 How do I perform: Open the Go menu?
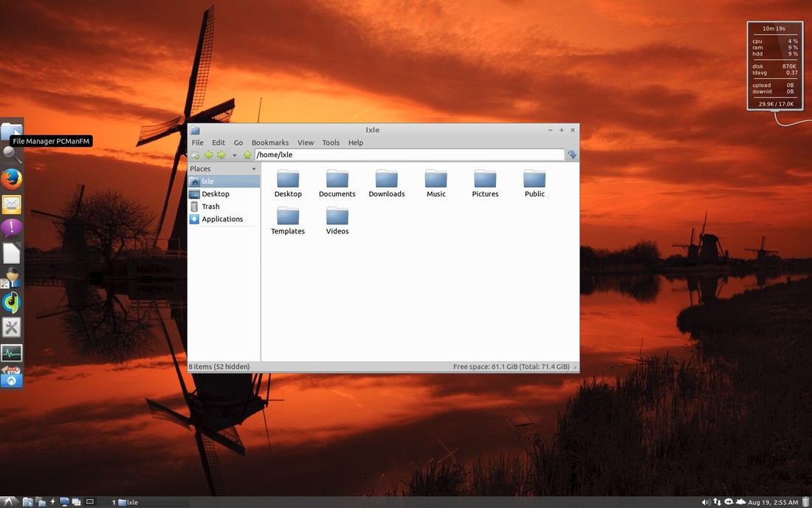[x=238, y=143]
